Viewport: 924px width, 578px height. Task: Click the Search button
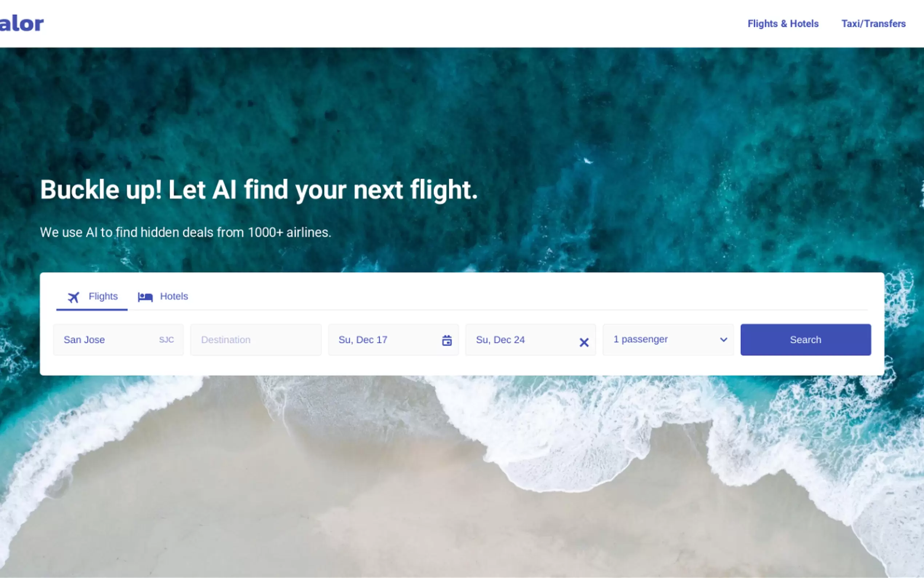tap(805, 340)
